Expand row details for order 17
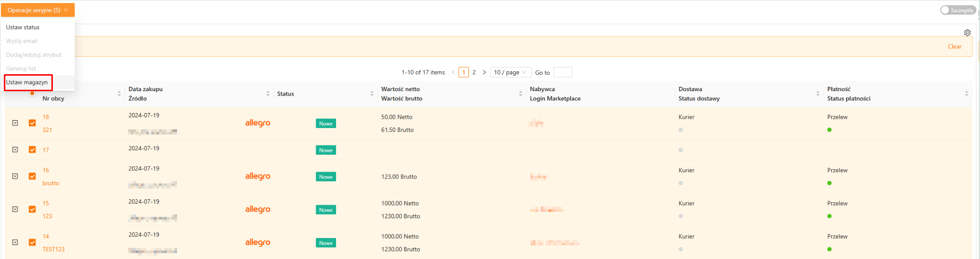Screen dimensions: 980x259 (15, 150)
